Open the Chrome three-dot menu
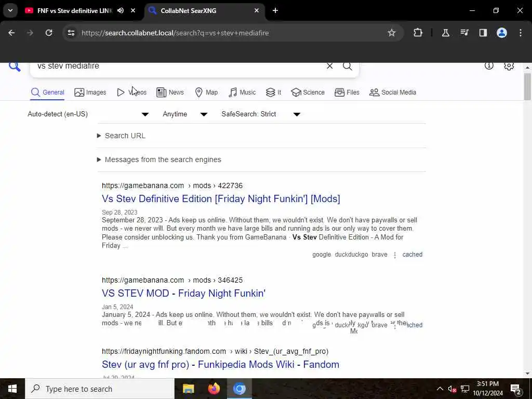This screenshot has width=532, height=399. click(x=521, y=33)
